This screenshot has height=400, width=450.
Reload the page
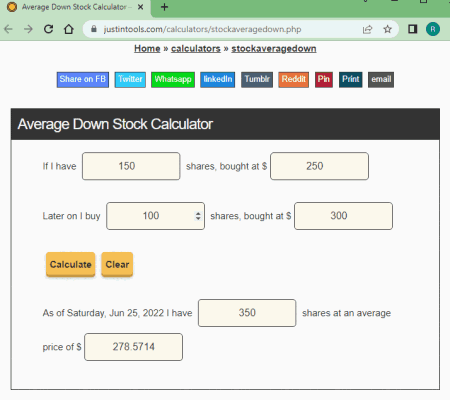pyautogui.click(x=49, y=29)
